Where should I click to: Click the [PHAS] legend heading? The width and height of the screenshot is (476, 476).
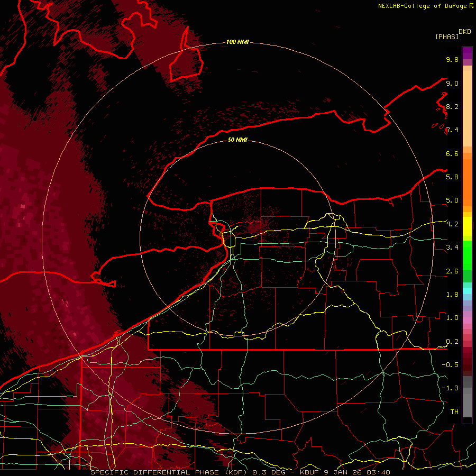447,36
